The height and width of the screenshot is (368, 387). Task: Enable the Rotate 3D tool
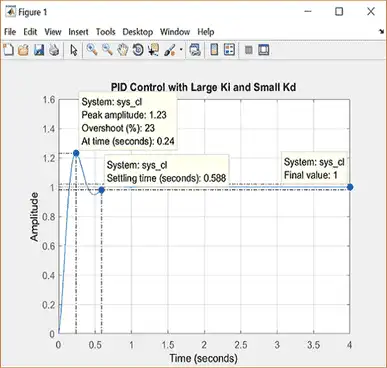click(138, 50)
